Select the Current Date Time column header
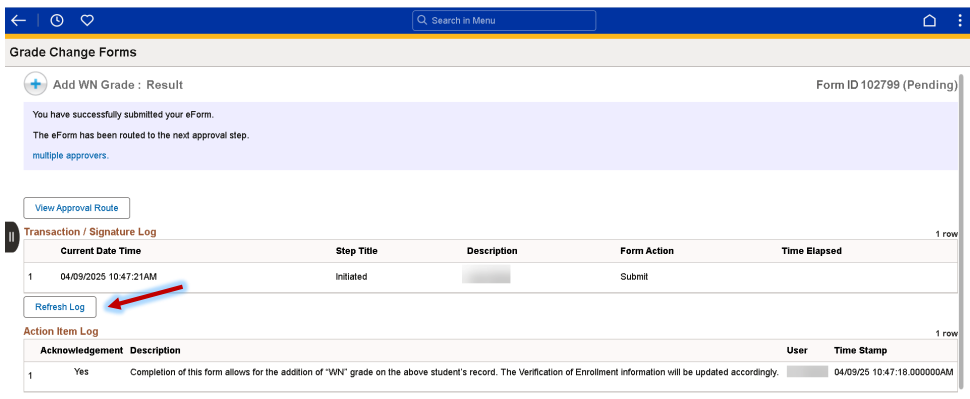 click(101, 251)
